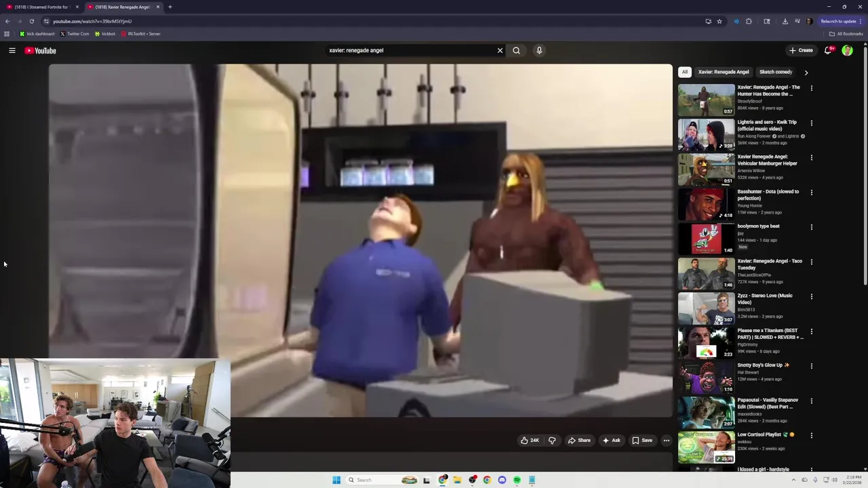Open the Basshunter Dota video title
Image resolution: width=868 pixels, height=488 pixels.
(x=768, y=195)
